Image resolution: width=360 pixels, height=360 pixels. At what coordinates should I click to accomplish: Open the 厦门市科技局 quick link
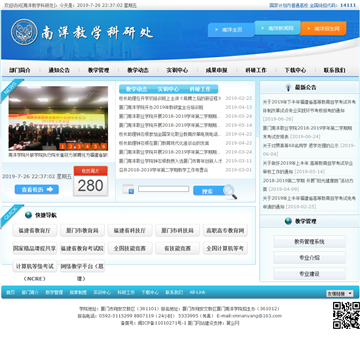tap(178, 230)
